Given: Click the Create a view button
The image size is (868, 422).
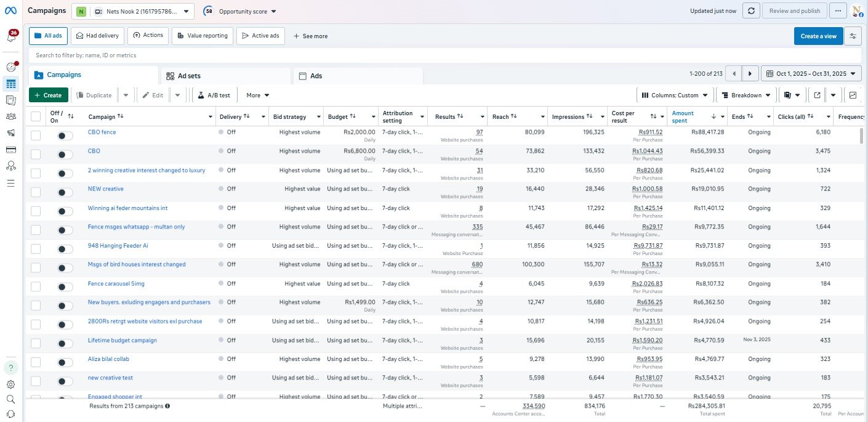Looking at the screenshot, I should point(818,36).
